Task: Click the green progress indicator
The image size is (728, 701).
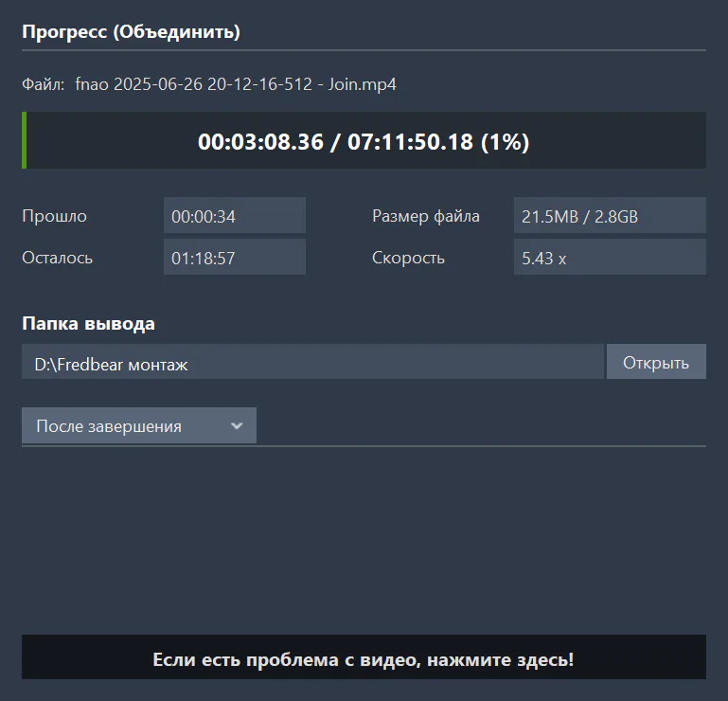Action: tap(25, 140)
